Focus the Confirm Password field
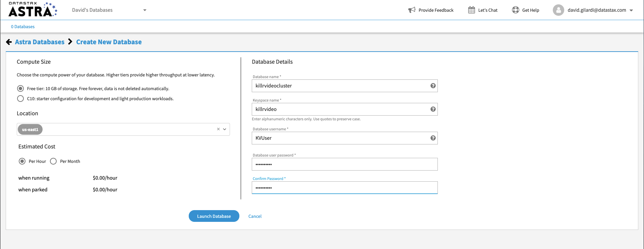The width and height of the screenshot is (644, 249). 345,188
